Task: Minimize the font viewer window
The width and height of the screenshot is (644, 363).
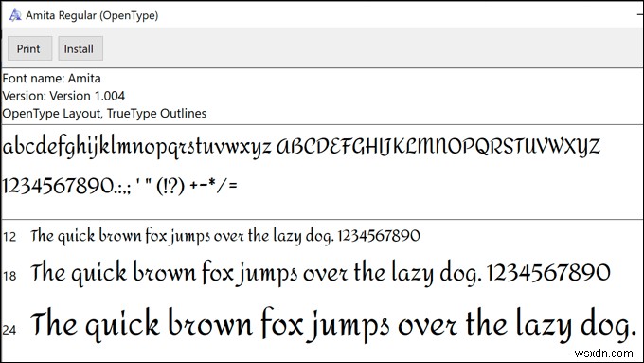Action: pos(640,15)
